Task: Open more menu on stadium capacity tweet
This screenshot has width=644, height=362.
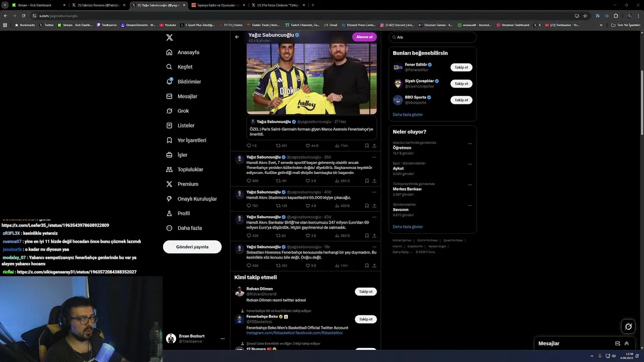Action: point(374,192)
